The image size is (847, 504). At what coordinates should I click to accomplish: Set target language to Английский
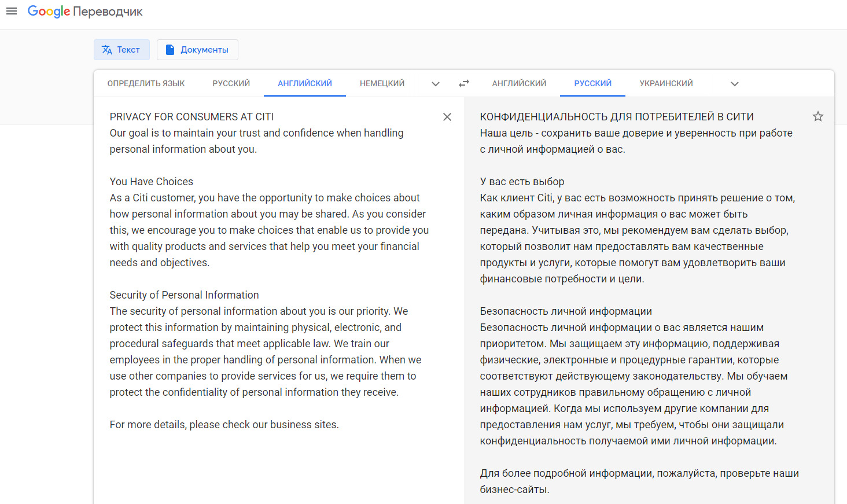point(519,83)
